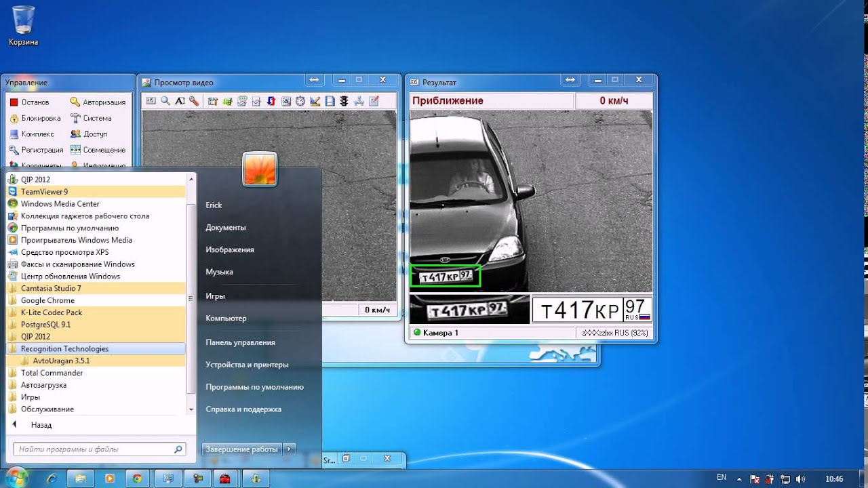Click the green plate detection box on car image
This screenshot has width=868, height=488.
[445, 276]
